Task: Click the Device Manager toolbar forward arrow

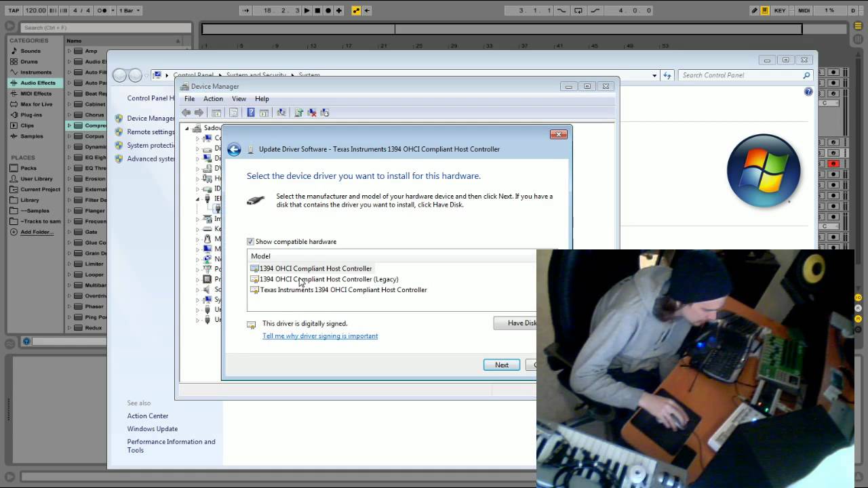Action: pos(199,113)
